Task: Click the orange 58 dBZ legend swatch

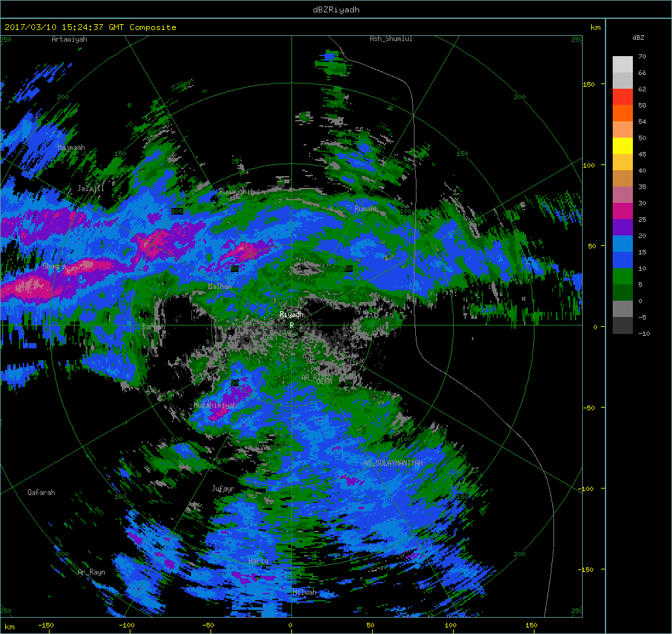Action: tap(622, 113)
